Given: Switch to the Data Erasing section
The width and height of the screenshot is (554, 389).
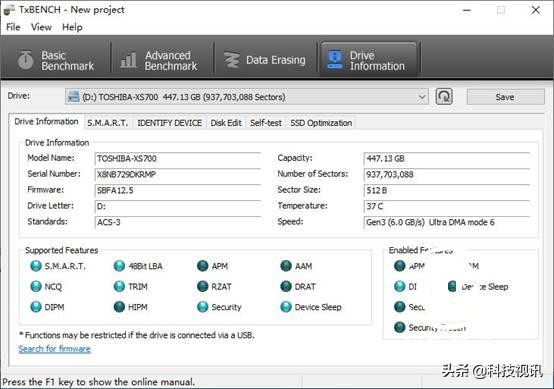Looking at the screenshot, I should coord(266,60).
